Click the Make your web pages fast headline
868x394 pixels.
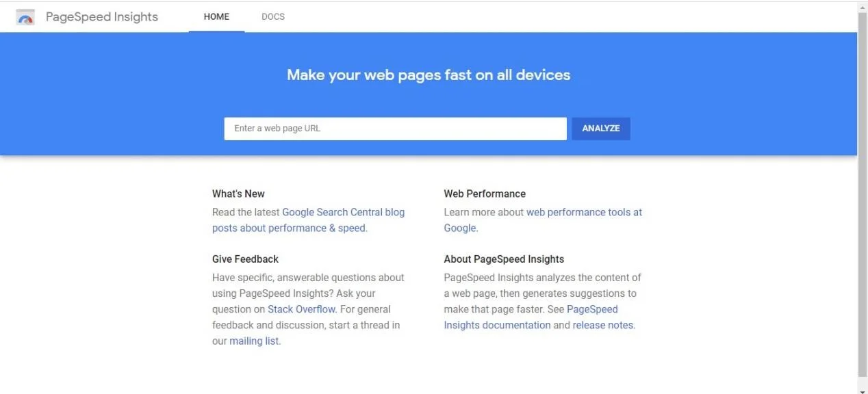click(x=429, y=75)
